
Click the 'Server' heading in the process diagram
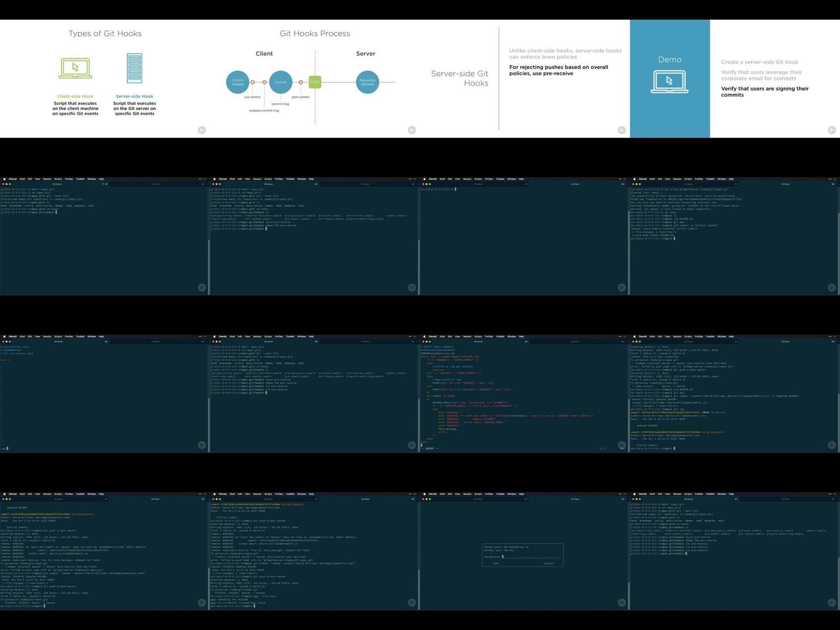tap(365, 54)
